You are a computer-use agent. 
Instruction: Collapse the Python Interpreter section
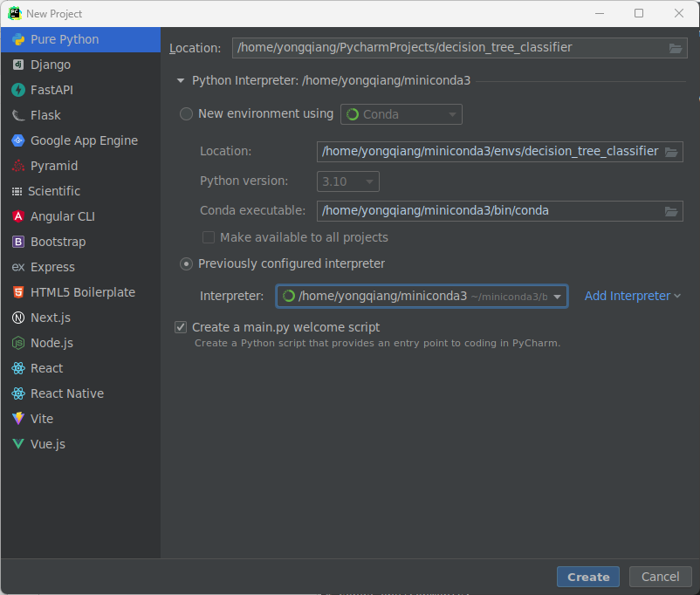[181, 79]
